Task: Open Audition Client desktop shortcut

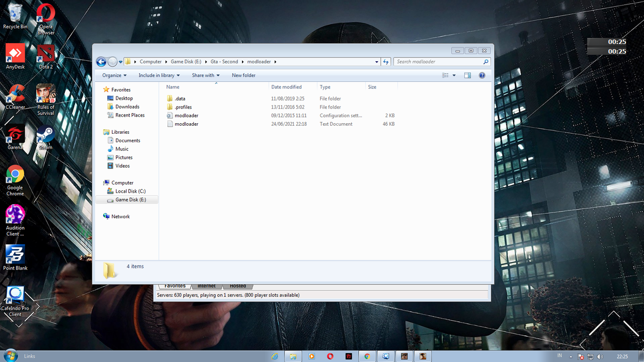Action: [15, 220]
